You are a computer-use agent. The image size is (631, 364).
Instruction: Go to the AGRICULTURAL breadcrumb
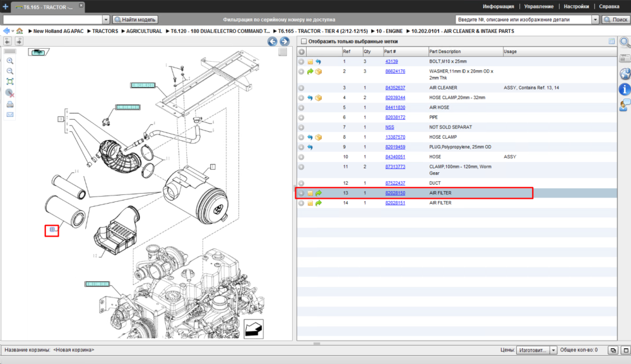(x=144, y=31)
